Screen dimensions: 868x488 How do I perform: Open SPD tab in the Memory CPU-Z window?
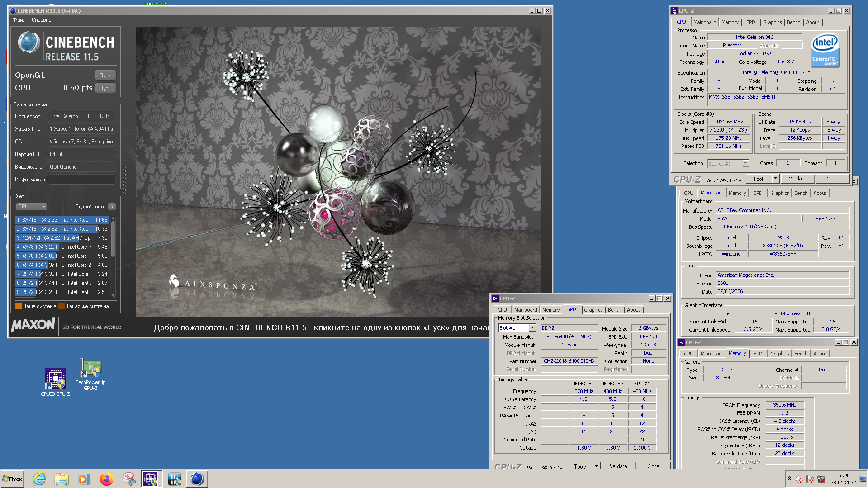pos(758,354)
